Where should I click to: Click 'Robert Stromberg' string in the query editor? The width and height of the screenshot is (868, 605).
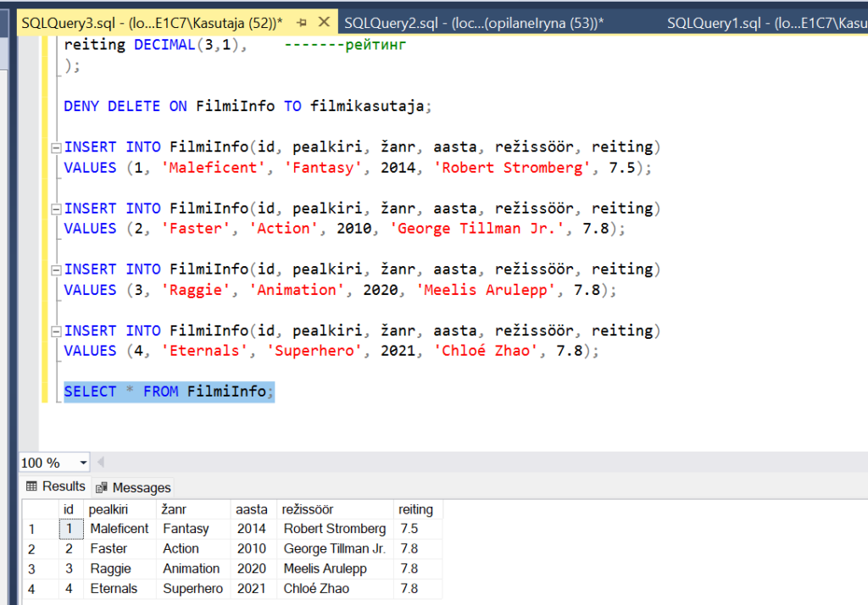(x=512, y=168)
